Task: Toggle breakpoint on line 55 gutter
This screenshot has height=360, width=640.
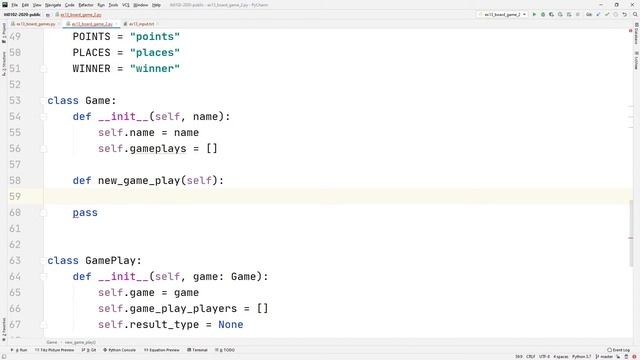Action: (x=32, y=132)
